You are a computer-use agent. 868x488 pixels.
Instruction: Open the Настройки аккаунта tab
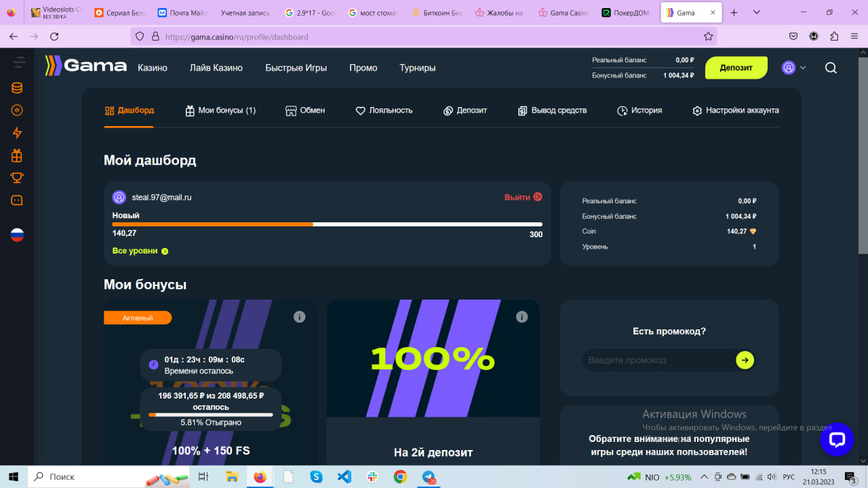click(x=736, y=110)
